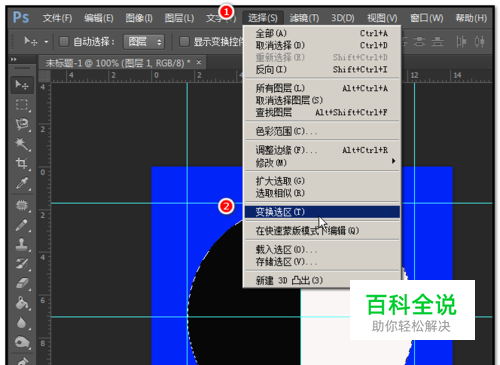The image size is (500, 365).
Task: Choose 存储选区(V)... menu entry
Action: [x=322, y=262]
